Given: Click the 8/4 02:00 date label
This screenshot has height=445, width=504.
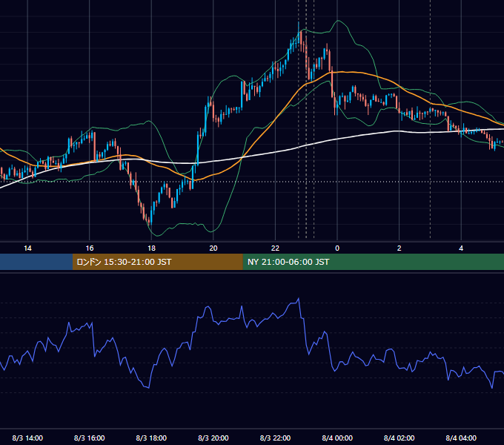Looking at the screenshot, I should (399, 438).
